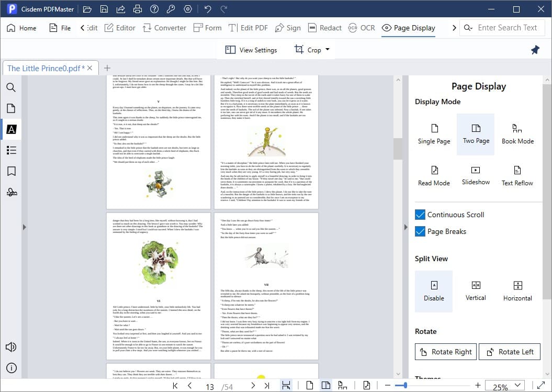
Task: Click the speaker read-aloud icon
Action: click(11, 347)
